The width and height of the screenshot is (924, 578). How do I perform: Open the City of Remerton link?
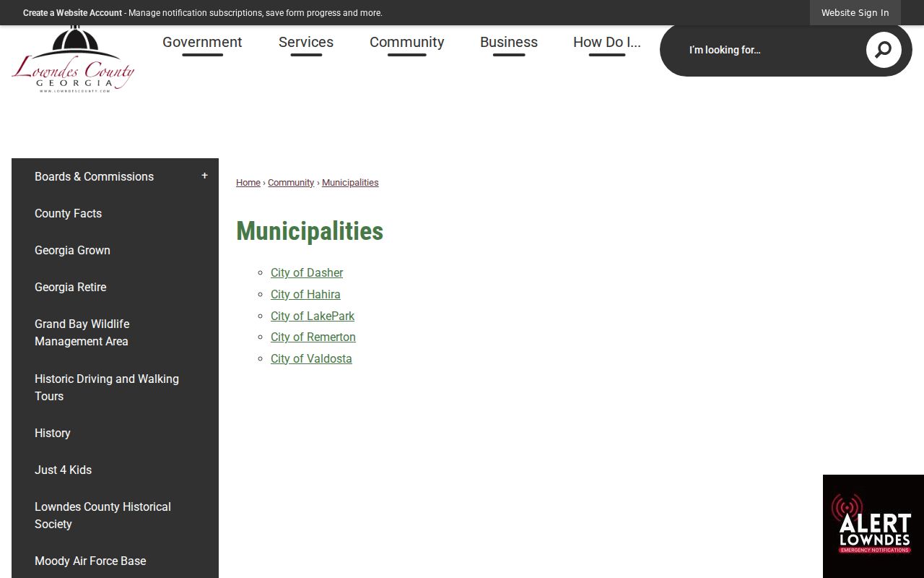click(313, 337)
